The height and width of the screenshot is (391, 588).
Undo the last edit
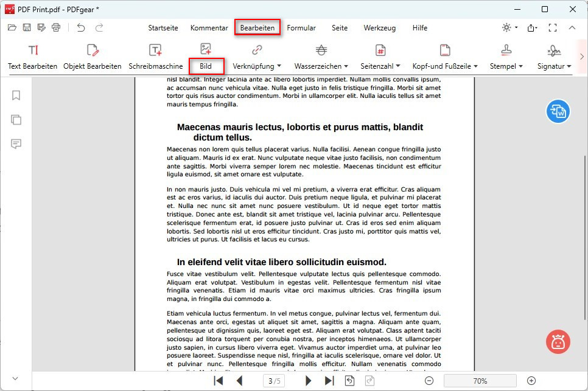[x=80, y=27]
